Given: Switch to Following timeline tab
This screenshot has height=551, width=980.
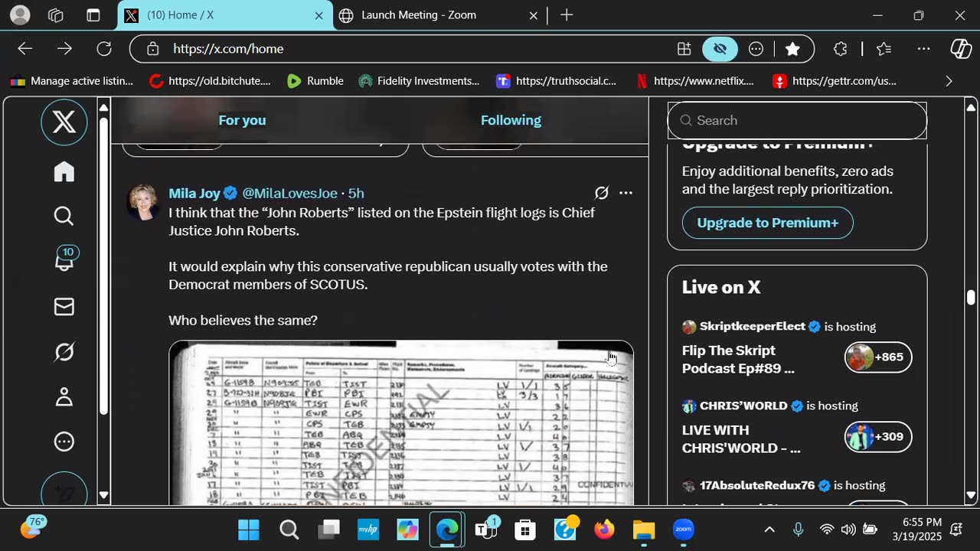Looking at the screenshot, I should click(x=511, y=120).
